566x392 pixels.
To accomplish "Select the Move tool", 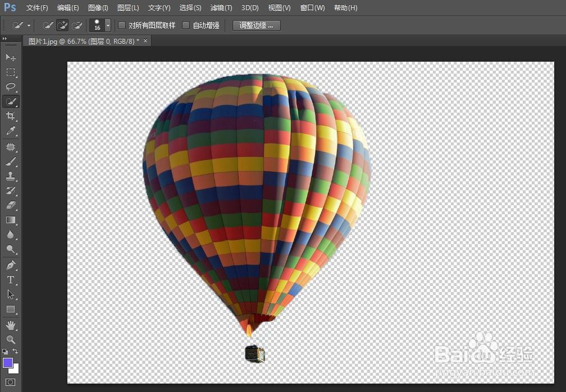I will click(11, 57).
